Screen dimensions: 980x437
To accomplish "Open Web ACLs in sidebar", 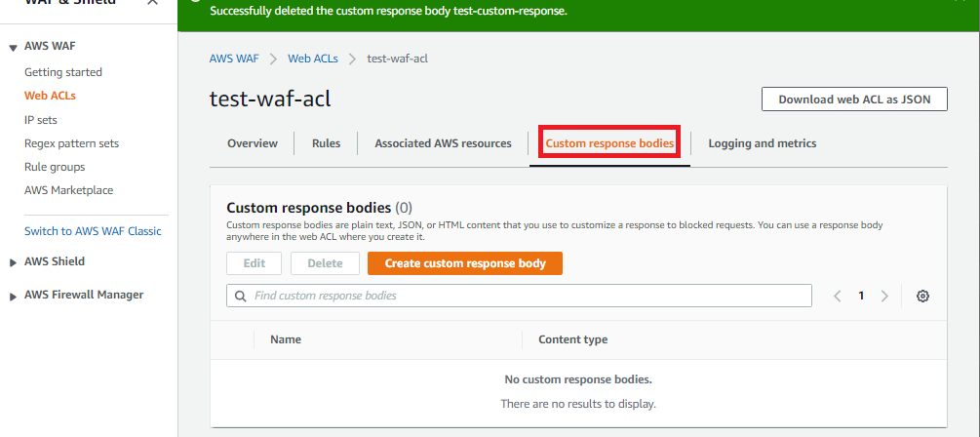I will coord(50,96).
